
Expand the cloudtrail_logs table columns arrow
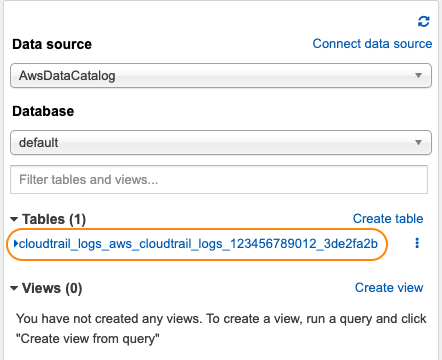tap(16, 244)
